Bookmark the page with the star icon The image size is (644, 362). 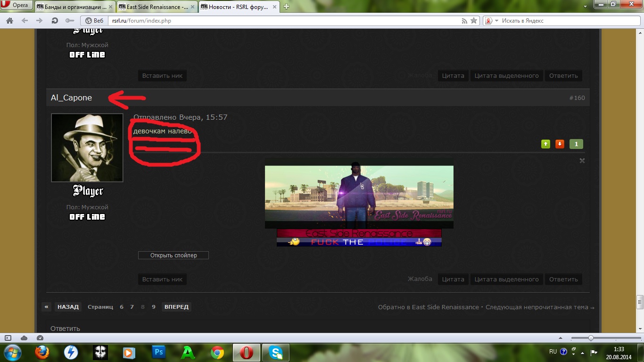click(474, 21)
